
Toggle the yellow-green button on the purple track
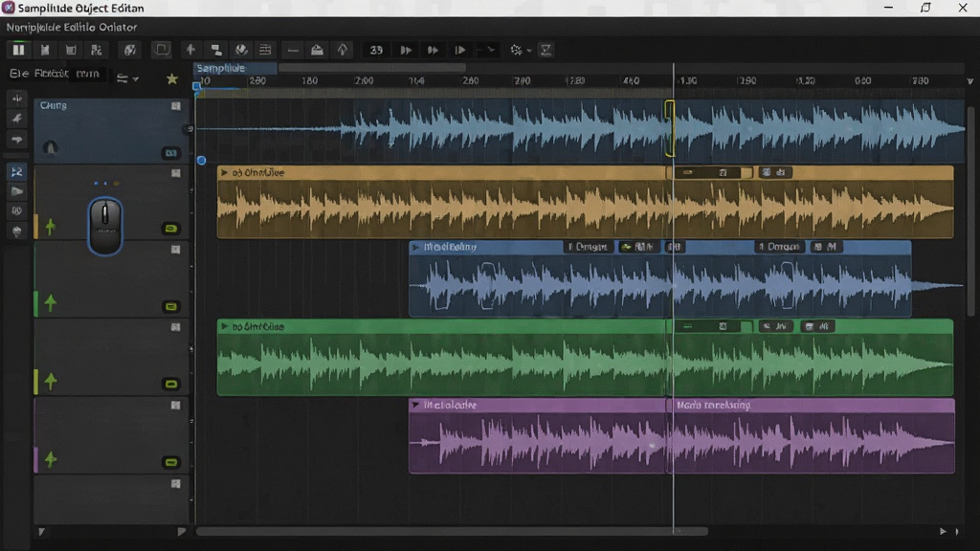(170, 462)
